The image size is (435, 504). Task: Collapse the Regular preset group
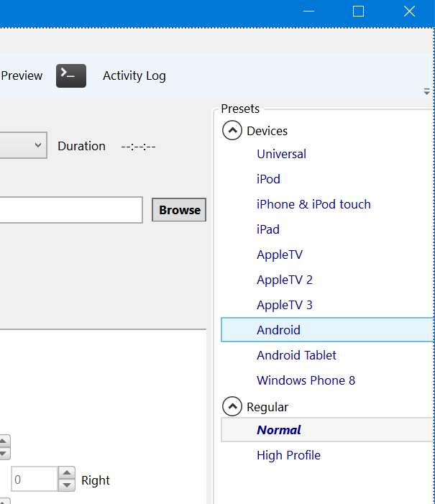[232, 406]
